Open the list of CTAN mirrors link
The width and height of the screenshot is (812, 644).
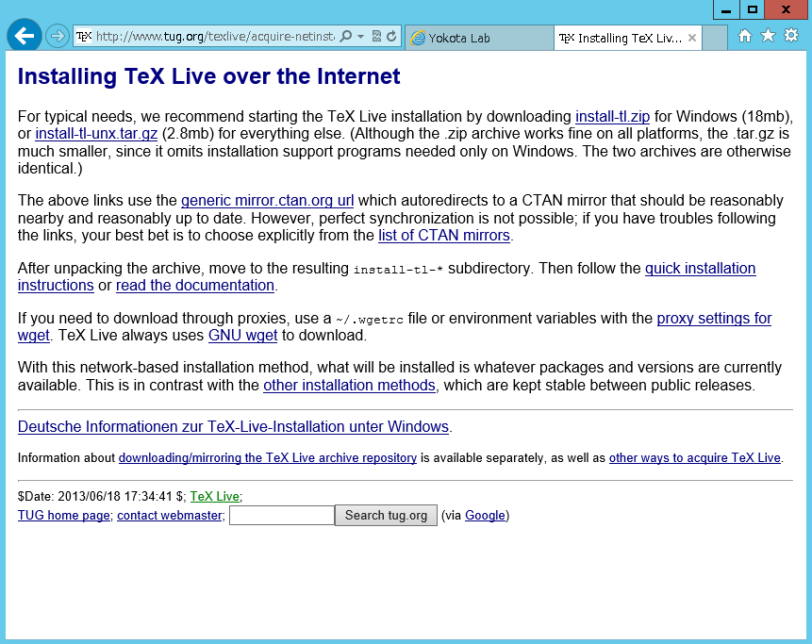(x=443, y=236)
